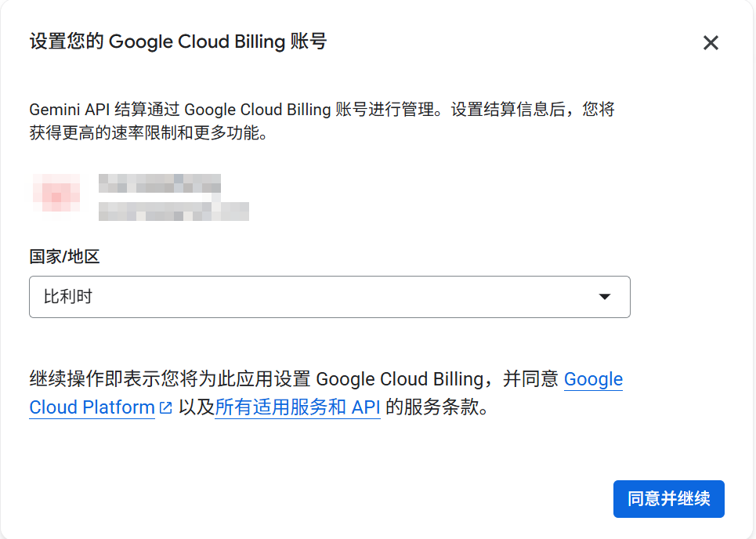Click the empty area left of 同意并继续
The width and height of the screenshot is (756, 539).
coord(318,499)
